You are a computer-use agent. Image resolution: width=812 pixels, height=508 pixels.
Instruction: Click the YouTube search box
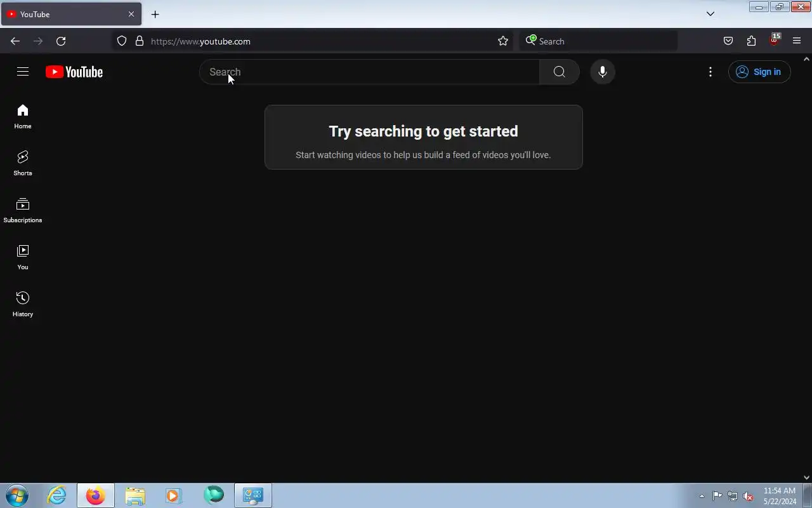(x=369, y=72)
